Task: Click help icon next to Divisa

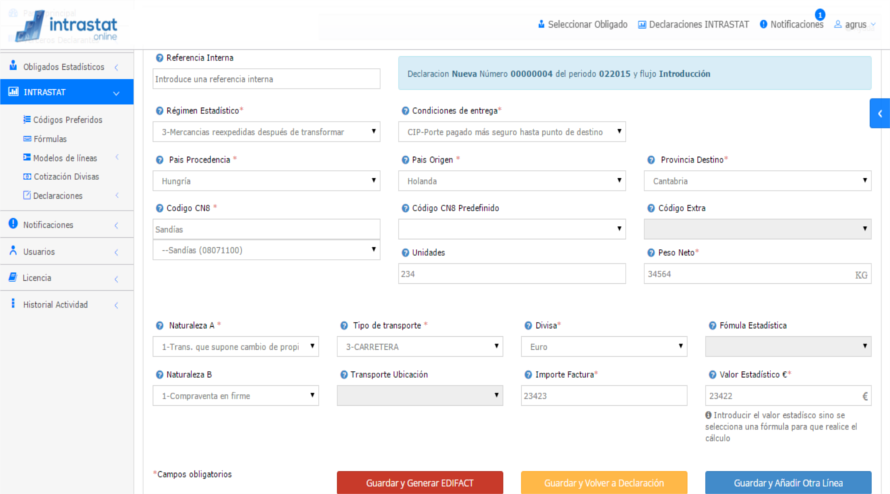Action: pos(527,325)
